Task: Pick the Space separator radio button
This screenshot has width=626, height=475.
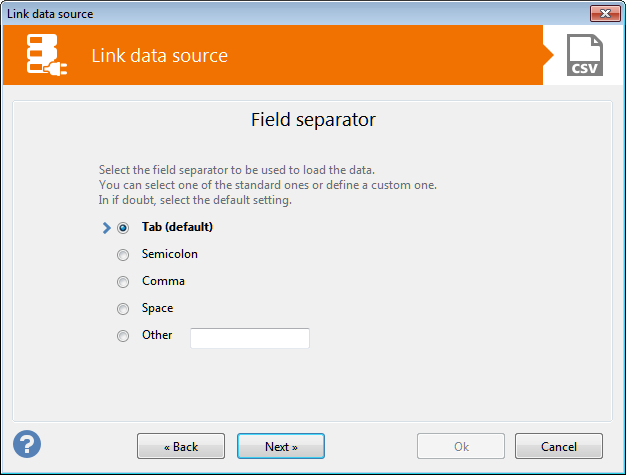Action: pyautogui.click(x=123, y=309)
